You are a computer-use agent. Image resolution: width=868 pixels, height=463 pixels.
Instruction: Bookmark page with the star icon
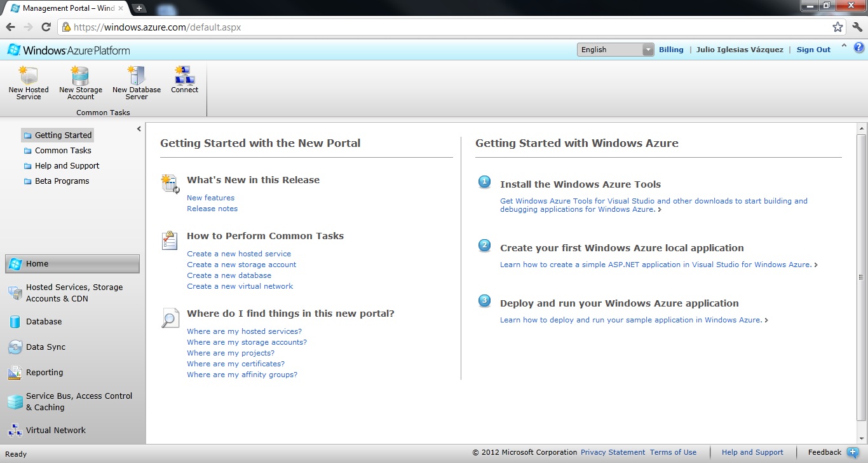click(837, 27)
